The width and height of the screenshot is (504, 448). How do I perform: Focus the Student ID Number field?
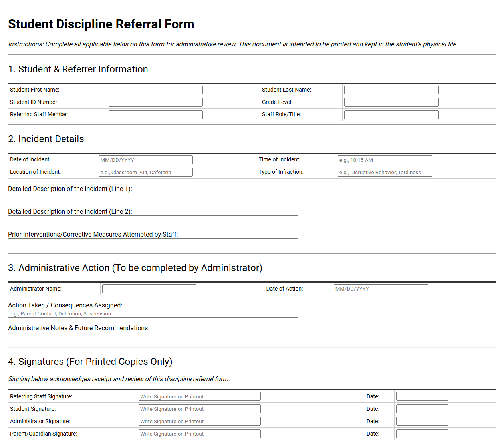(x=156, y=102)
